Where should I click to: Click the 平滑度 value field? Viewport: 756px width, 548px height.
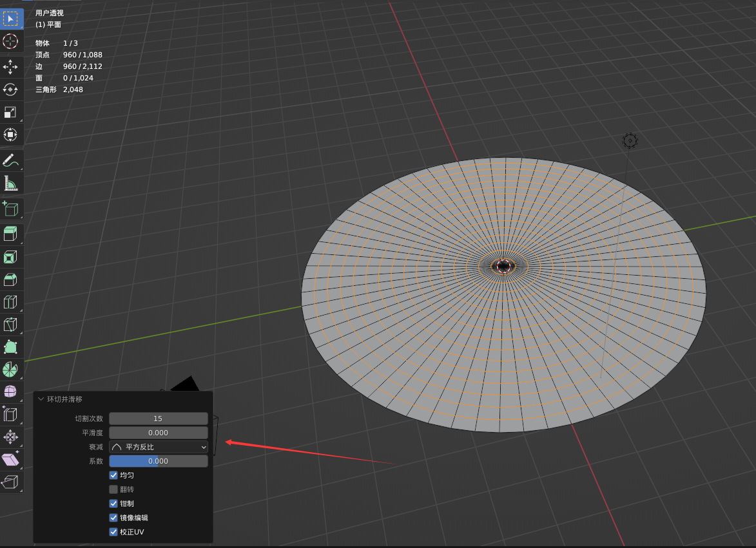coord(158,433)
